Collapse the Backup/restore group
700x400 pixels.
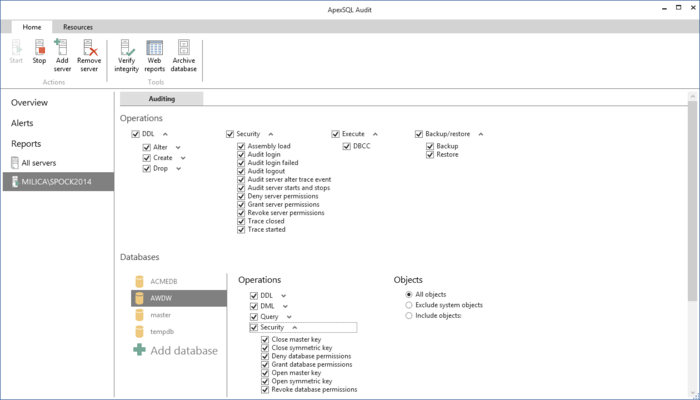pyautogui.click(x=481, y=134)
